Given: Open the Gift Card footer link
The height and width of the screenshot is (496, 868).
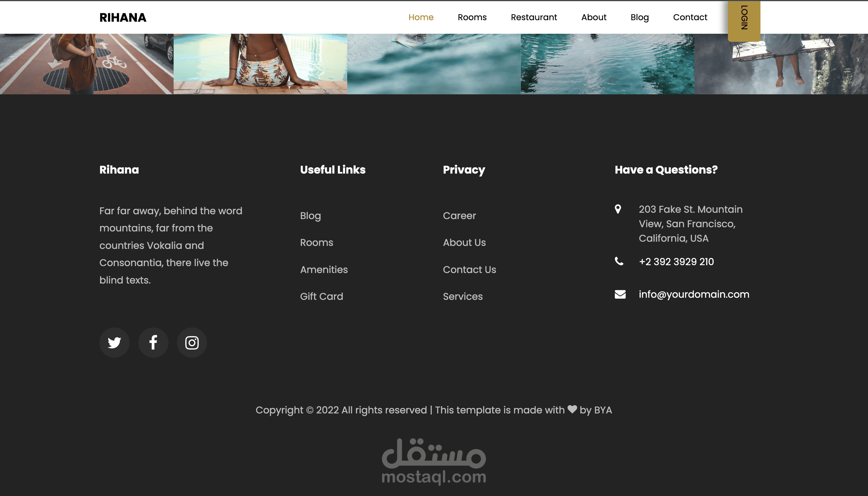Looking at the screenshot, I should tap(321, 297).
